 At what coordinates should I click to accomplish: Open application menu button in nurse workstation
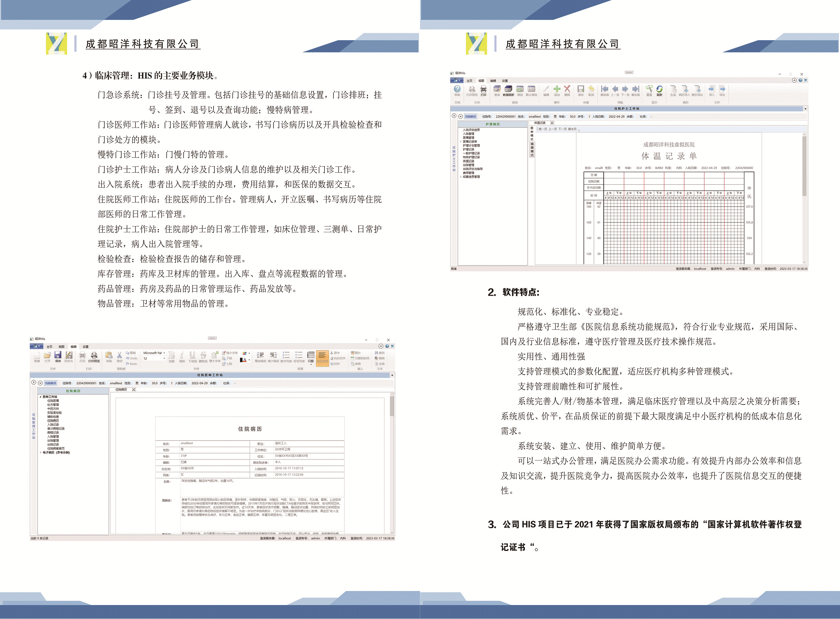(x=457, y=81)
